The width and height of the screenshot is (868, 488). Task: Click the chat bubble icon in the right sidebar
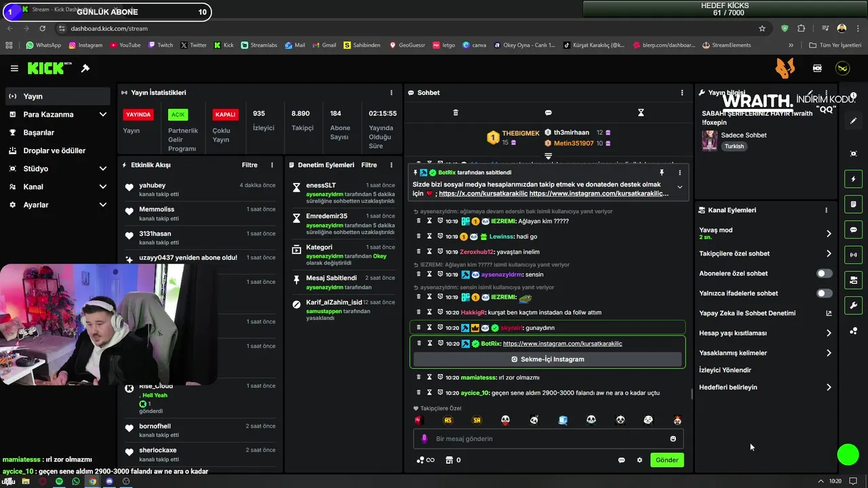coord(854,230)
